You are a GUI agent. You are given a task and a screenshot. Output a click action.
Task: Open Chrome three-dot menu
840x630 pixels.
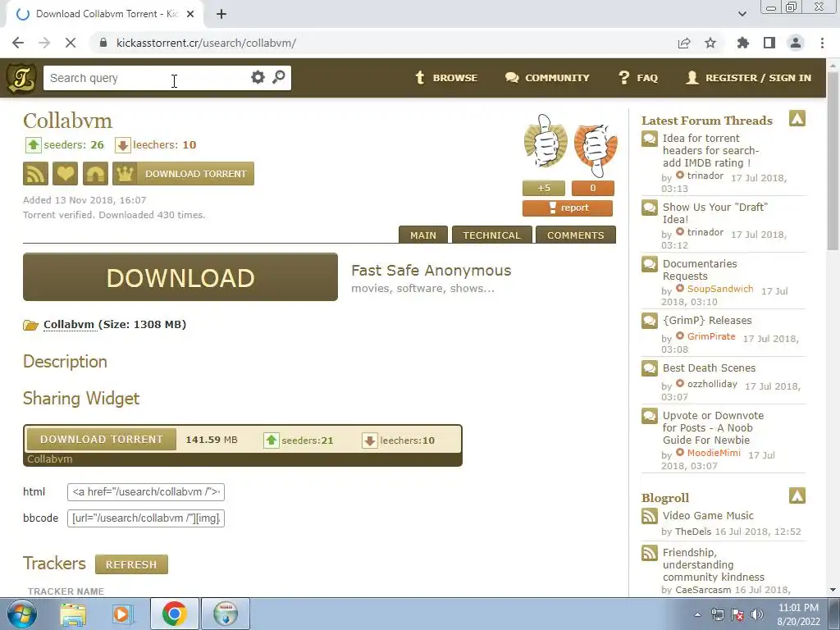click(822, 43)
